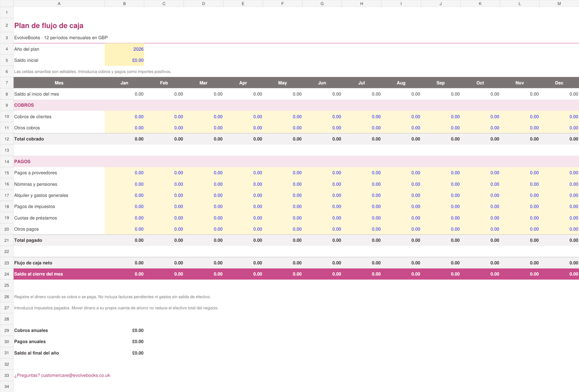This screenshot has width=579, height=392.
Task: Click the Nóminas y pensiones label
Action: pyautogui.click(x=36, y=184)
